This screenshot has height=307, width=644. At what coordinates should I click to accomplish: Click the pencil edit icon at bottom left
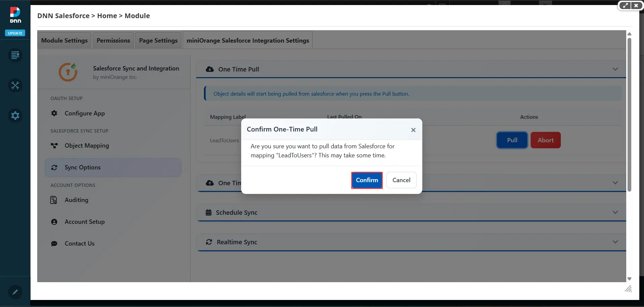[x=15, y=292]
